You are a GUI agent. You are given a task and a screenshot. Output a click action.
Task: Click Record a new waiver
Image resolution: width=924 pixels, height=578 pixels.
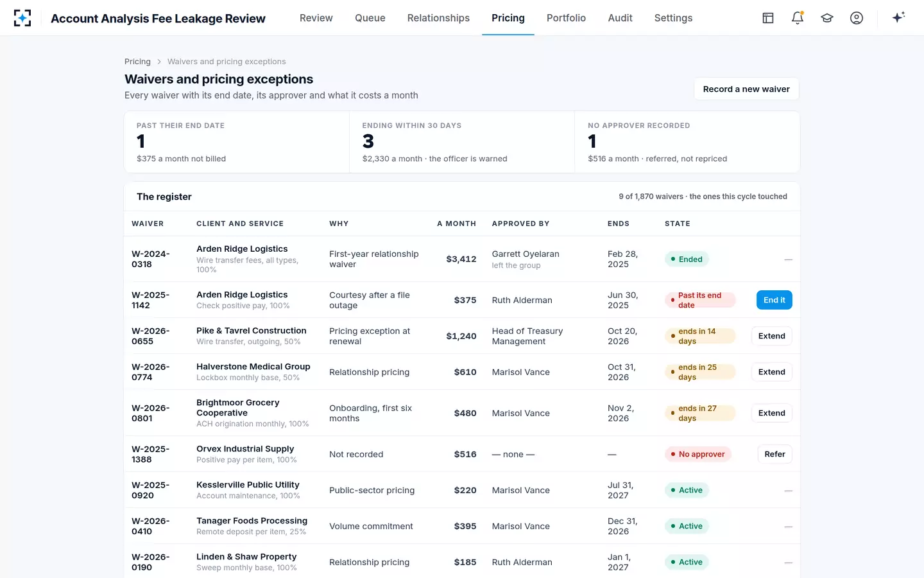click(x=746, y=89)
